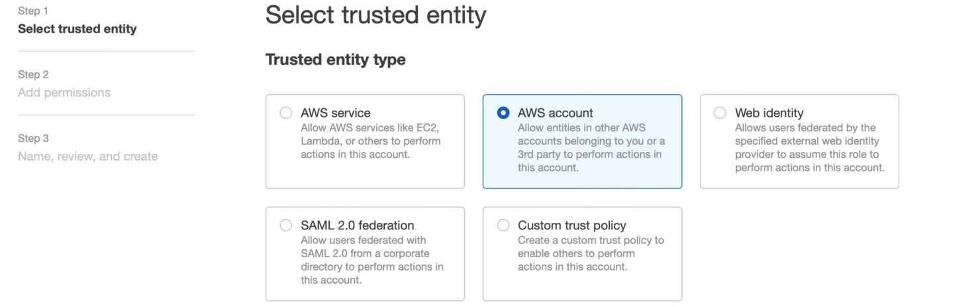
Task: Click the "Custom trust policy" card title
Action: pos(572,225)
